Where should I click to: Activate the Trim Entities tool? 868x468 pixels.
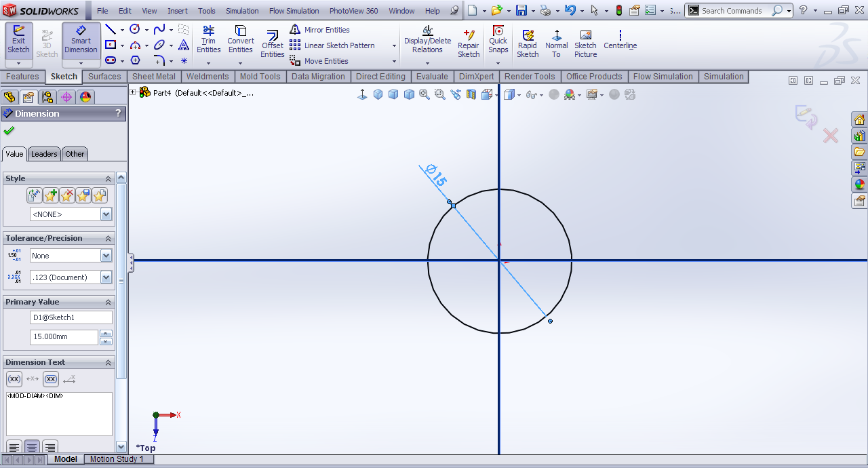pyautogui.click(x=208, y=41)
